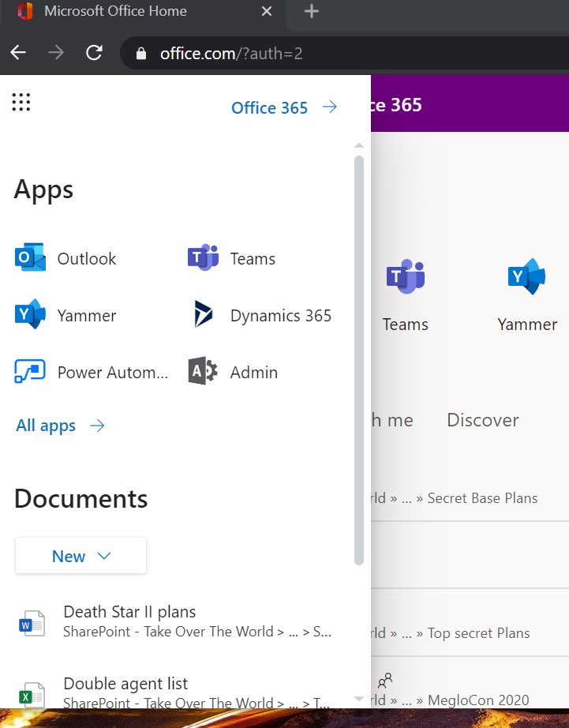Close the app launcher waffle icon
This screenshot has height=728, width=569.
[21, 102]
